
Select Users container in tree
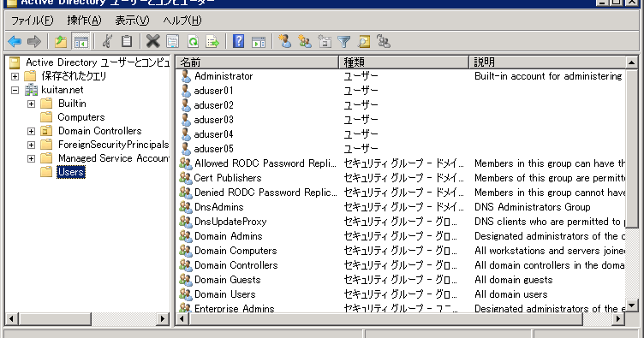tap(71, 172)
